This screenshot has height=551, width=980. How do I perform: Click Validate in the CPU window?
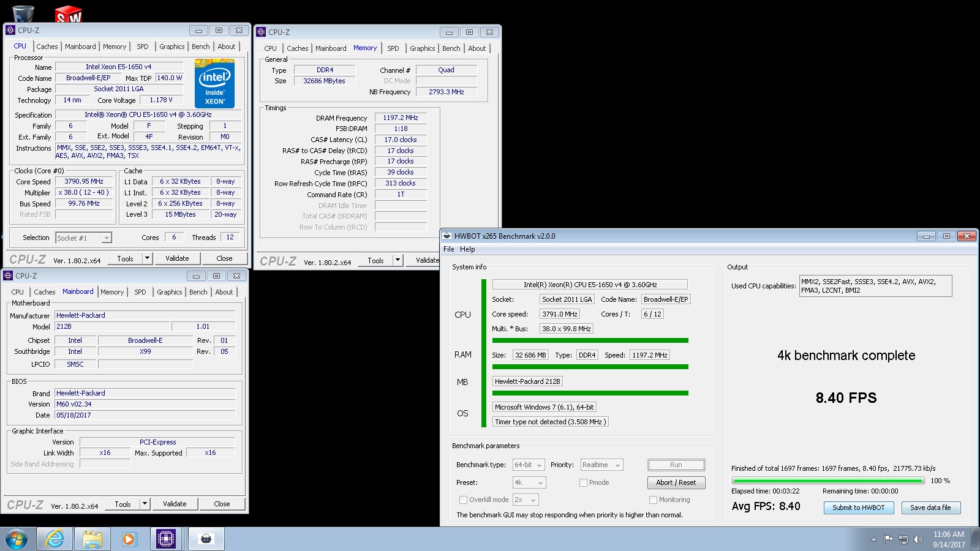pyautogui.click(x=177, y=258)
